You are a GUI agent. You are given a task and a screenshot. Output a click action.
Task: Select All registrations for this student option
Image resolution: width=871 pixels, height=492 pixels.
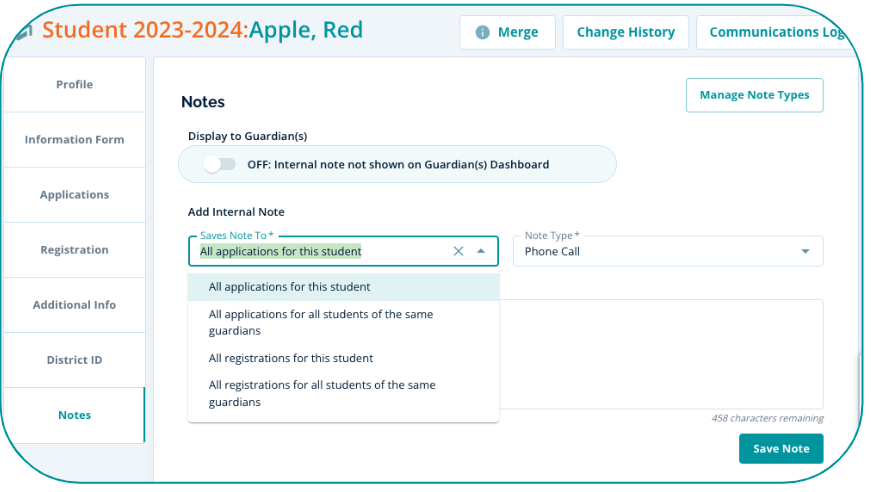click(x=291, y=358)
